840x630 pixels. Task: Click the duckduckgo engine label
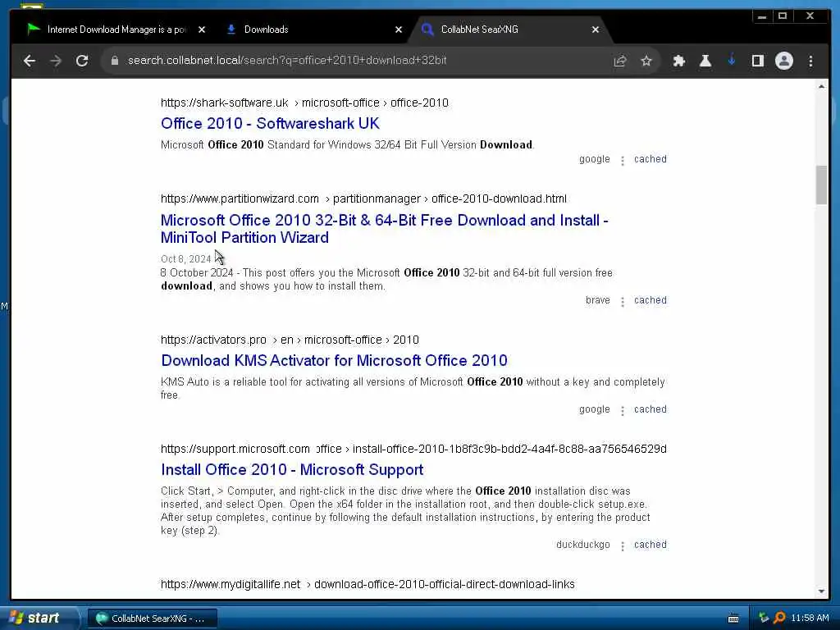click(x=583, y=545)
